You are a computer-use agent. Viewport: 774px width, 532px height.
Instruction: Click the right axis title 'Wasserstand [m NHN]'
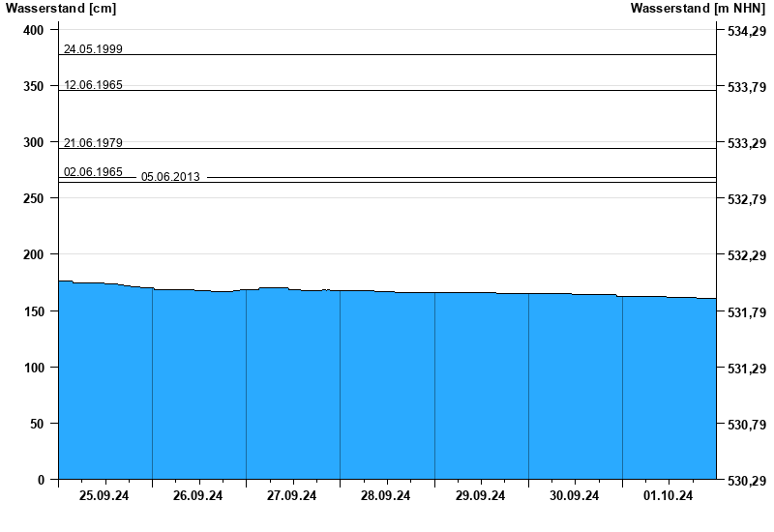[698, 8]
